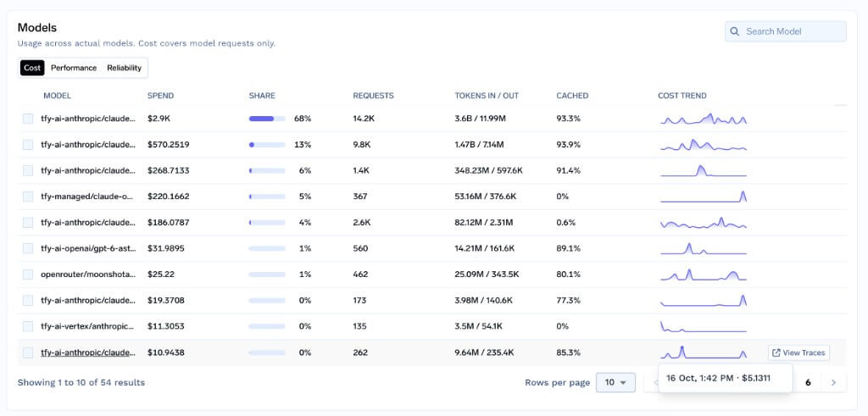This screenshot has width=868, height=416.
Task: Click the cost trend sparkline of the openrouter/moonshota row
Action: click(x=704, y=275)
